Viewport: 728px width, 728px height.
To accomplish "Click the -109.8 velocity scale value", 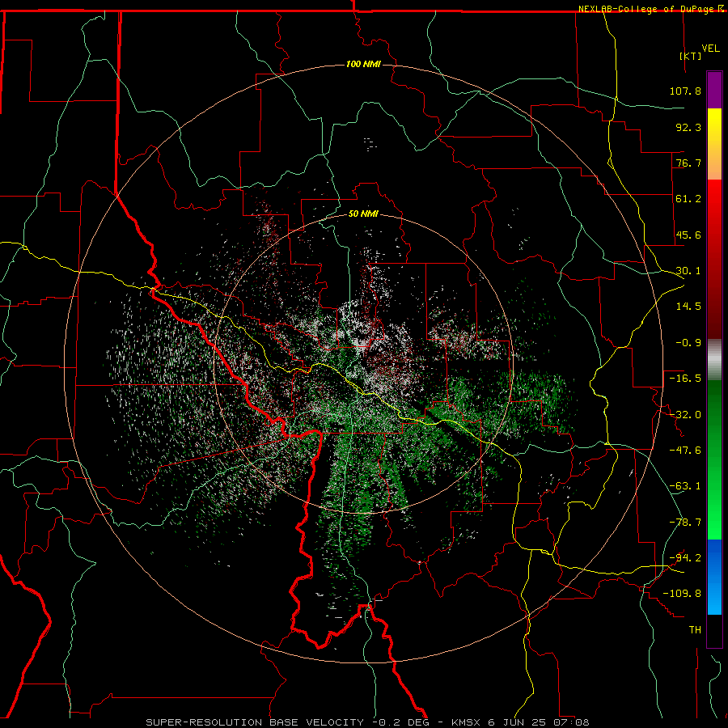I will [x=682, y=594].
